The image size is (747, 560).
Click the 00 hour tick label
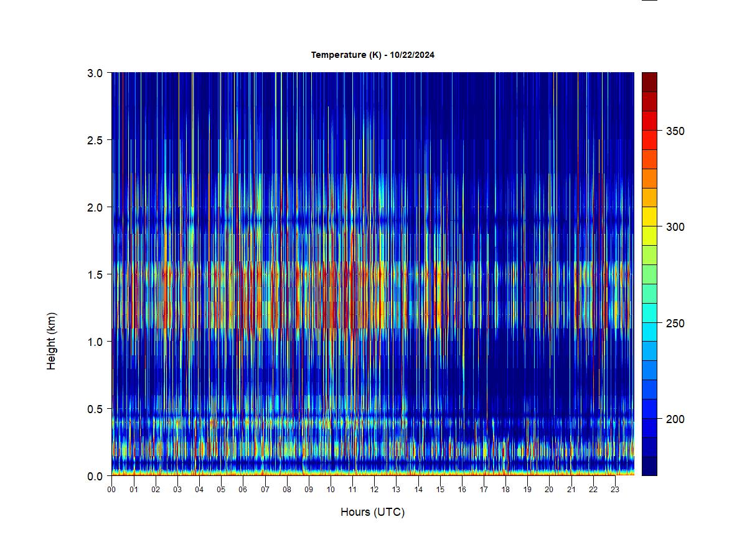[111, 490]
